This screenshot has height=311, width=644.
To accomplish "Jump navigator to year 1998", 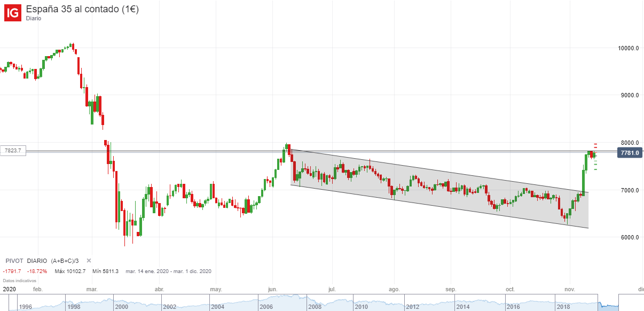I will click(x=74, y=307).
